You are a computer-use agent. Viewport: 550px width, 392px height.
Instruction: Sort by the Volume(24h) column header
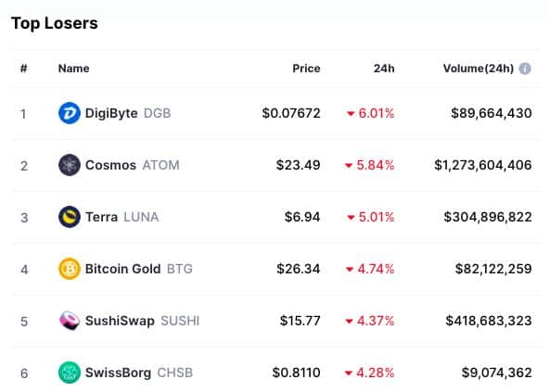coord(478,69)
